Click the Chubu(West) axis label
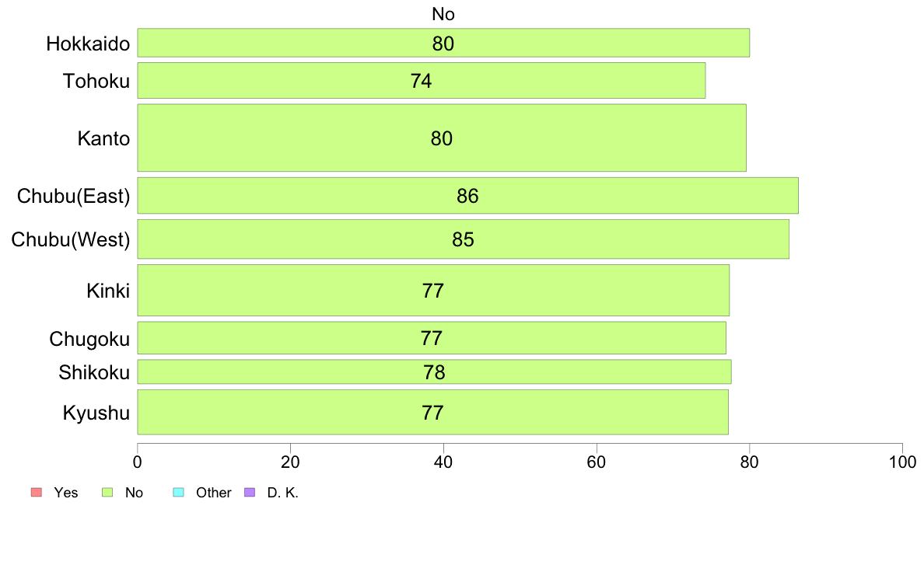924x572 pixels. pyautogui.click(x=71, y=239)
